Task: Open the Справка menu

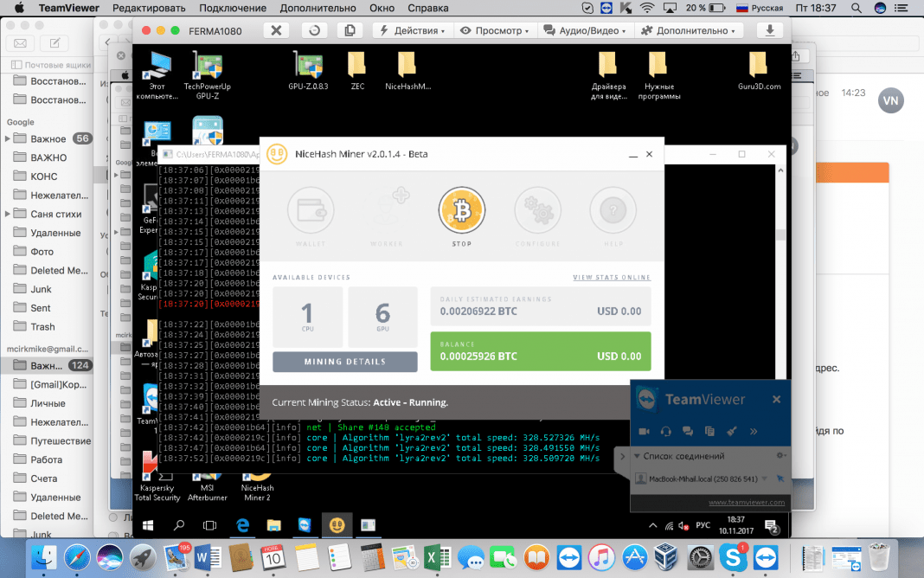Action: [x=427, y=8]
